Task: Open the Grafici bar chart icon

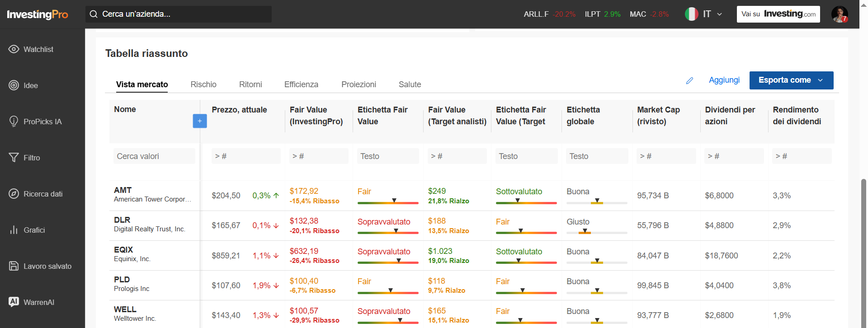Action: coord(14,230)
